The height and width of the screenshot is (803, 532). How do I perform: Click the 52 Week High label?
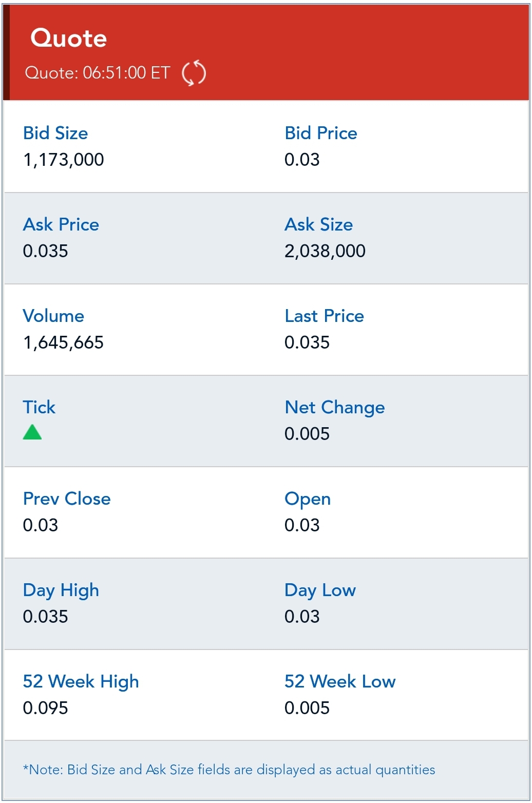click(81, 681)
